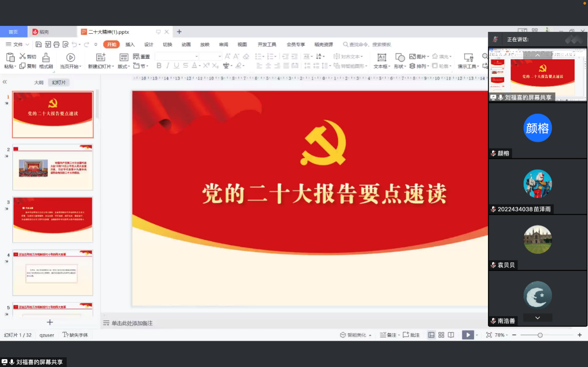Click the cut (剪切) scissors icon

click(22, 56)
